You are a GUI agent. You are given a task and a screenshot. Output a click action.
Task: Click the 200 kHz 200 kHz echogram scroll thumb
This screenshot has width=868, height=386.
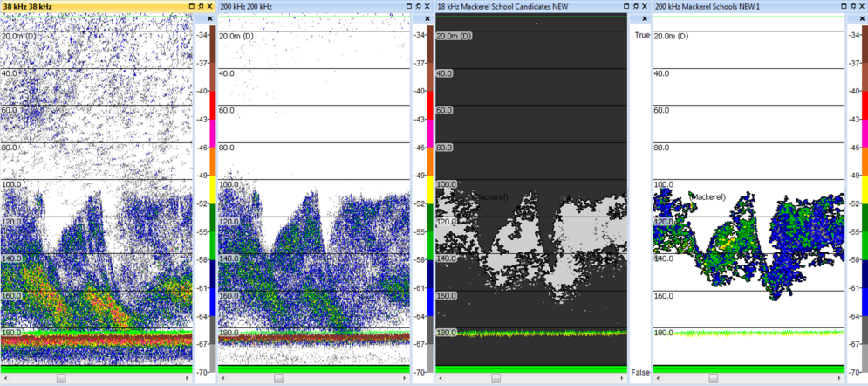coord(278,378)
